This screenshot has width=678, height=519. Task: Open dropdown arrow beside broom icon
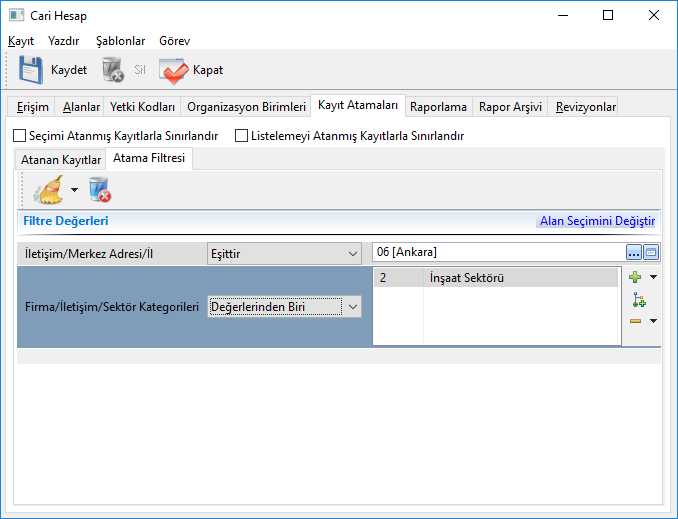[x=74, y=190]
